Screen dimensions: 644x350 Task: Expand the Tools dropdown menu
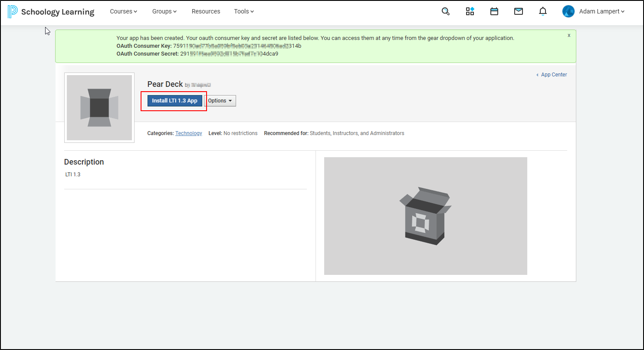(x=244, y=11)
